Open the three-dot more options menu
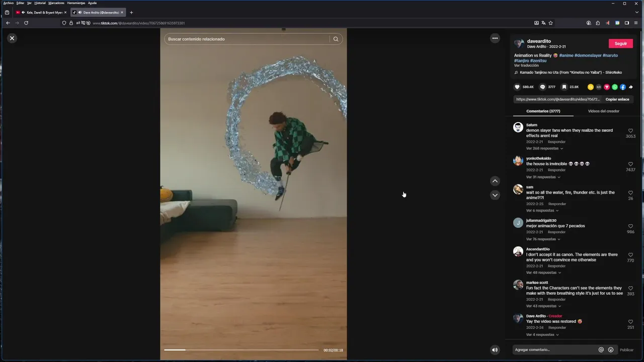 pyautogui.click(x=495, y=38)
